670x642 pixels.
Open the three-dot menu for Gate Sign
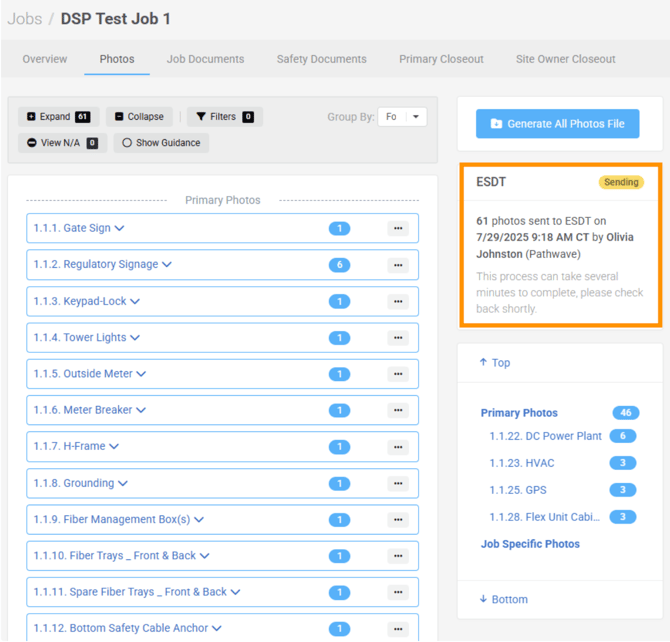[x=398, y=229]
